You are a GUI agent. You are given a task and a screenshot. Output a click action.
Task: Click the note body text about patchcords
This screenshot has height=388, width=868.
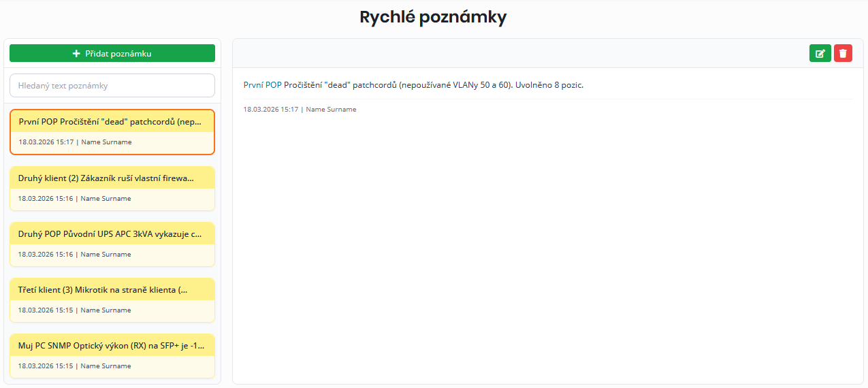pos(433,85)
